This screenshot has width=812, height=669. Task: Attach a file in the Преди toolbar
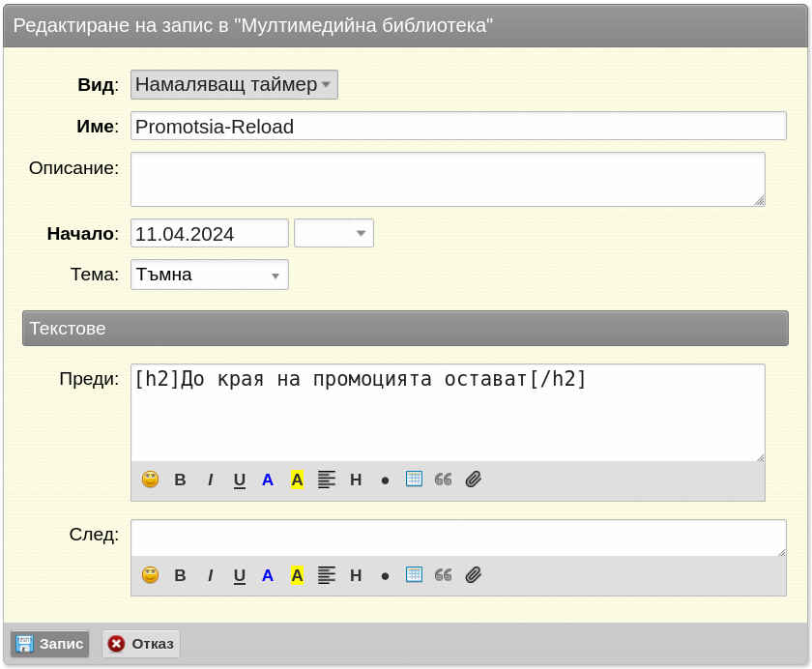click(474, 480)
